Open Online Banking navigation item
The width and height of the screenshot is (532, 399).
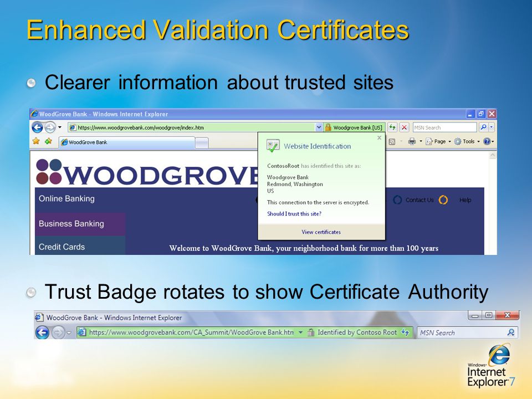coord(66,199)
